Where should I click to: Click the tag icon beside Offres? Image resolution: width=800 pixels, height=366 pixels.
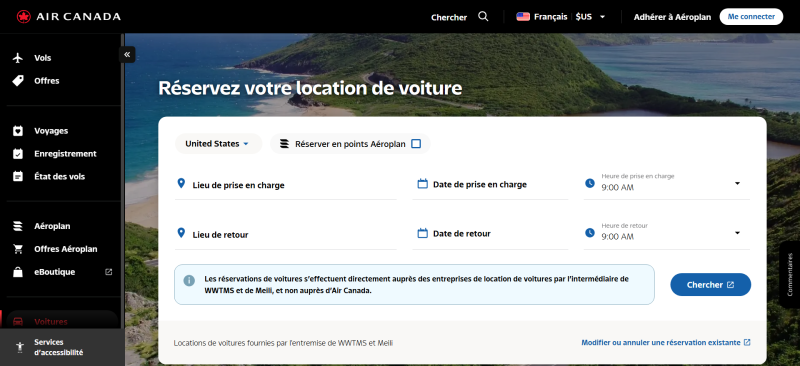pyautogui.click(x=18, y=81)
